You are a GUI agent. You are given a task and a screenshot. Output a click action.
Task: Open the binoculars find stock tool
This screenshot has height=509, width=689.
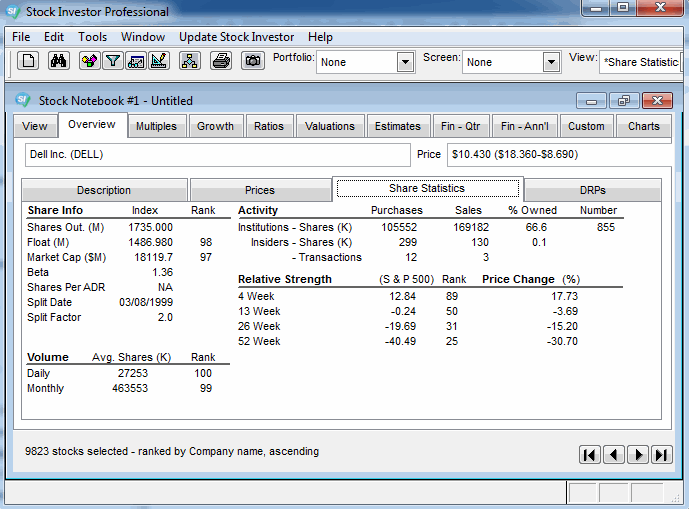coord(58,61)
